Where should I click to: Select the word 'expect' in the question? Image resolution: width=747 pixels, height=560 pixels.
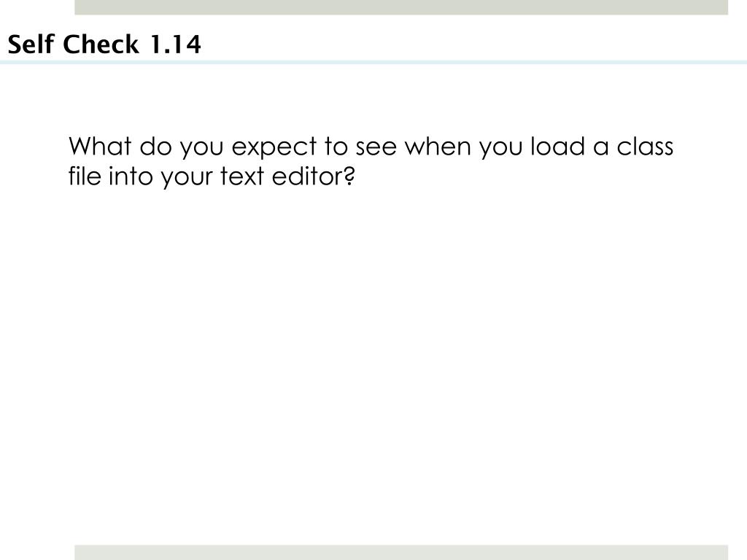(274, 147)
